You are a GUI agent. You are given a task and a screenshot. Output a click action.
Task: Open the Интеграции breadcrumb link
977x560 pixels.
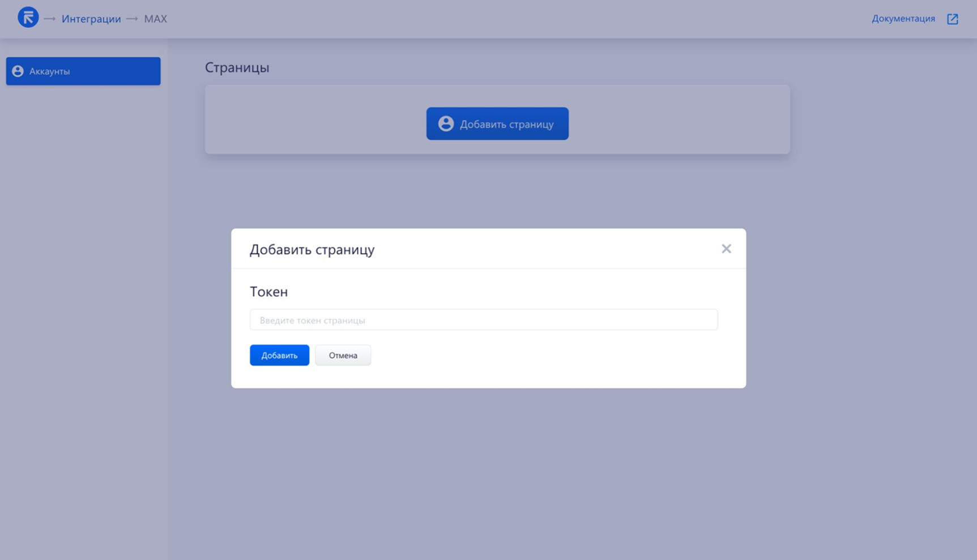91,19
